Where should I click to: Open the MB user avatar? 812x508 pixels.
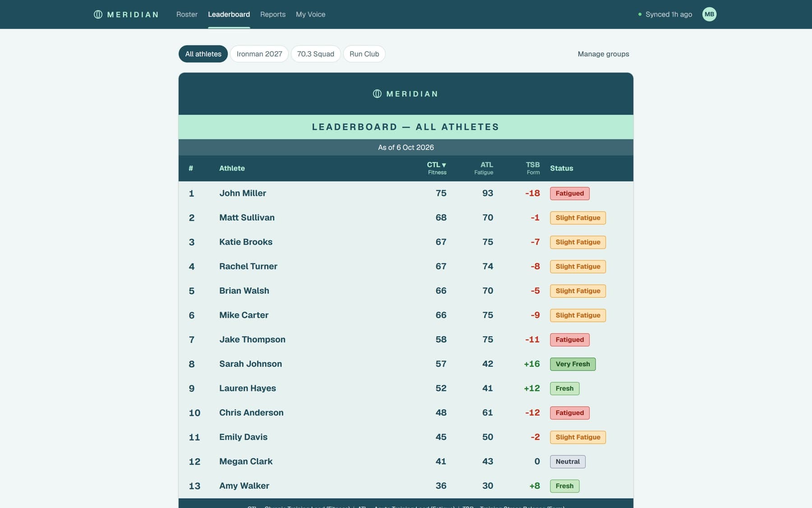pyautogui.click(x=709, y=14)
